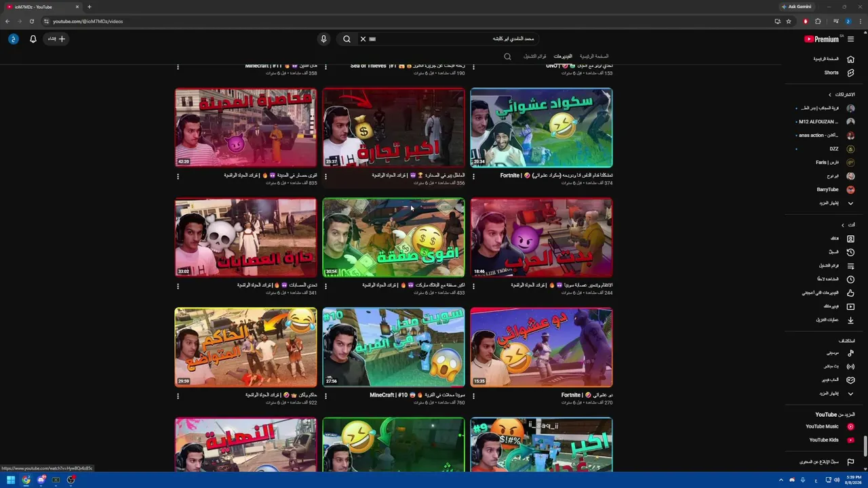868x488 pixels.
Task: Click the YouTube search input field
Action: [x=458, y=39]
